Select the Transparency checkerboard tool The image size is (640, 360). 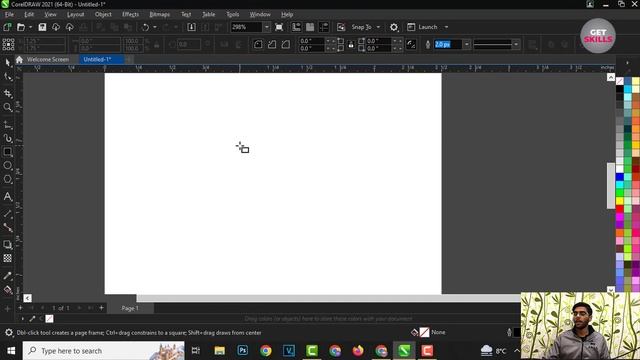tap(8, 258)
